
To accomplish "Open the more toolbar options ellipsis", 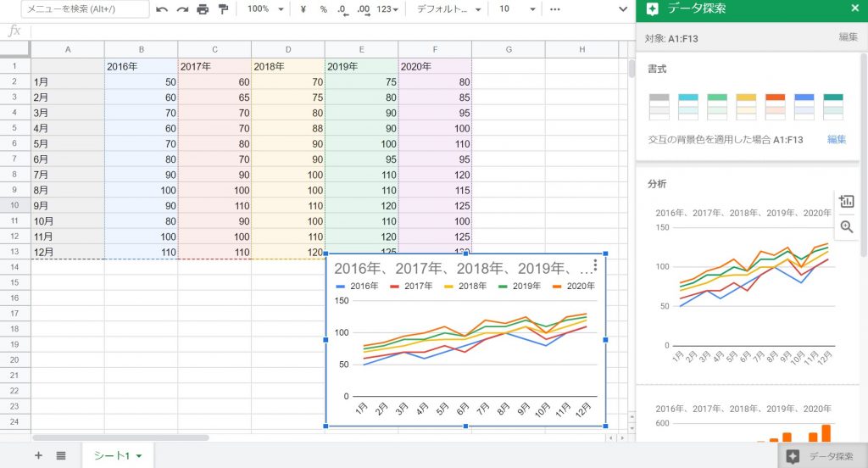I will coord(554,9).
